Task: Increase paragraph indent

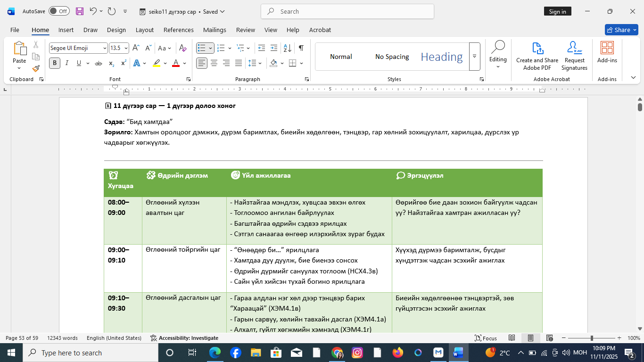Action: coord(274,48)
